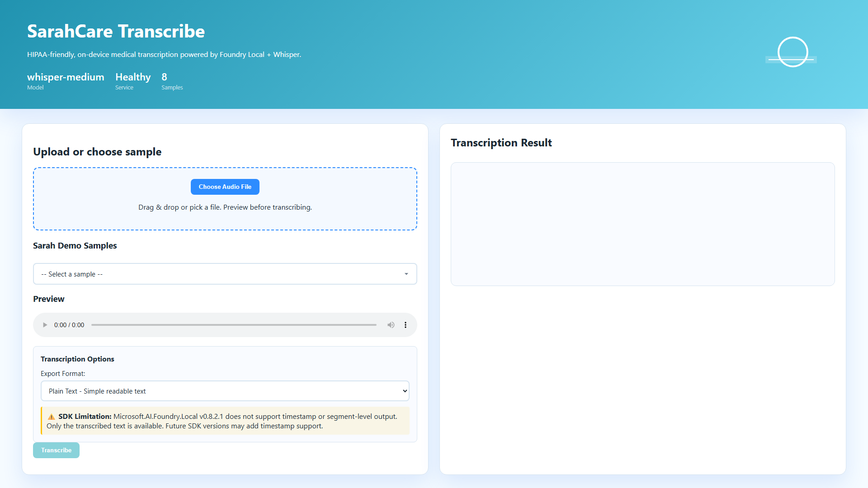868x488 pixels.
Task: Click the drag & drop instruction text
Action: 225,207
